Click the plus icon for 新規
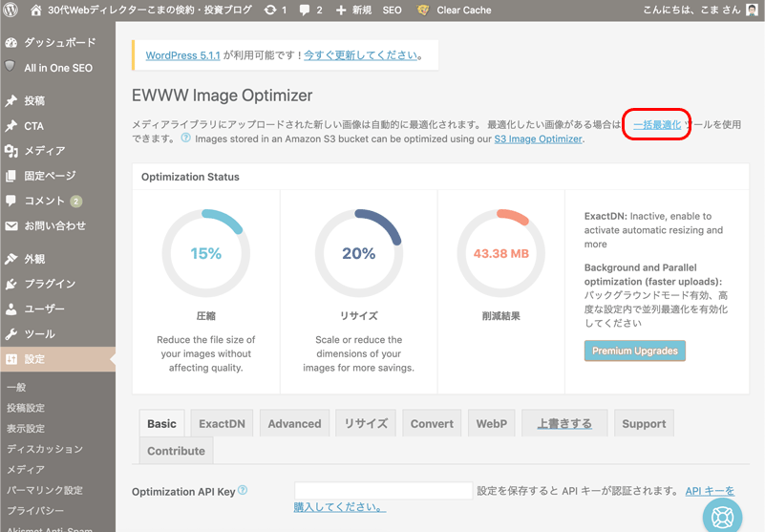Viewport: 765px width, 532px height. [x=341, y=11]
